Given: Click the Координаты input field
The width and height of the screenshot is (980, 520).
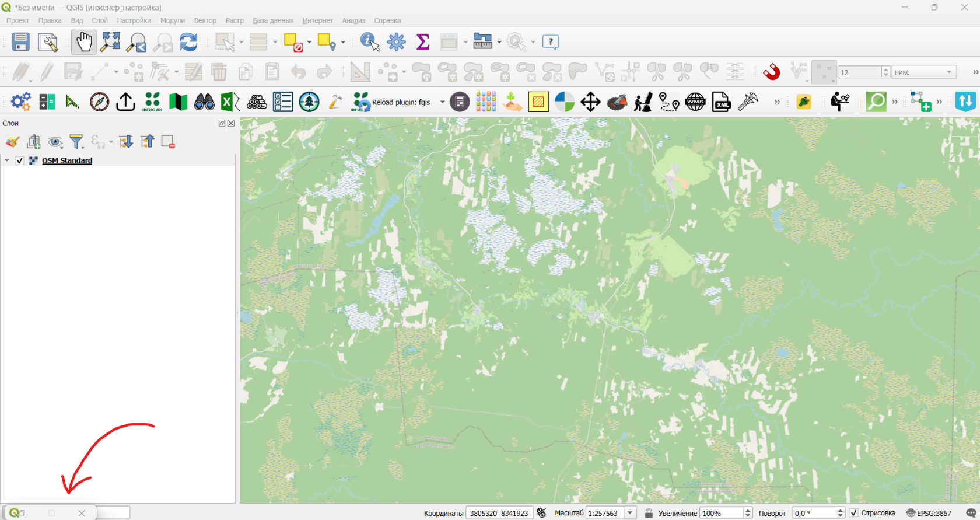Looking at the screenshot, I should pyautogui.click(x=499, y=513).
